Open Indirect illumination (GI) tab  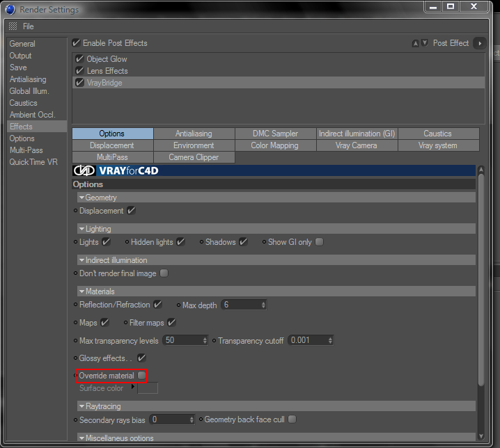point(357,134)
